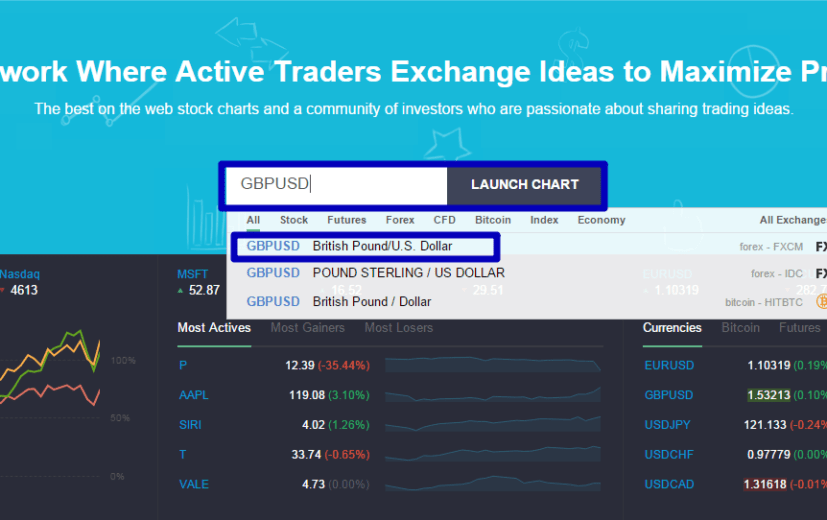Click the FX icon on IDC result
Viewport: 827px width, 520px height.
pos(820,273)
